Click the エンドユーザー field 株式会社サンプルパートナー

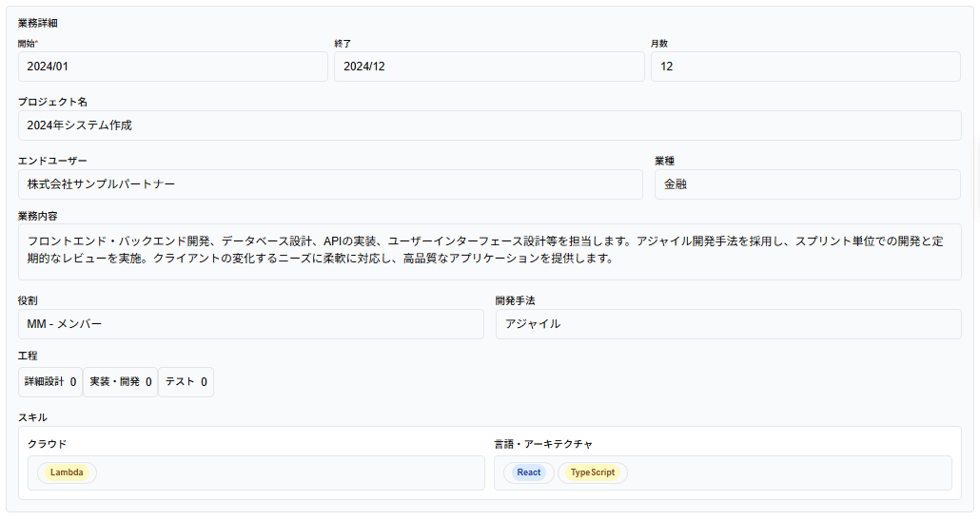330,184
